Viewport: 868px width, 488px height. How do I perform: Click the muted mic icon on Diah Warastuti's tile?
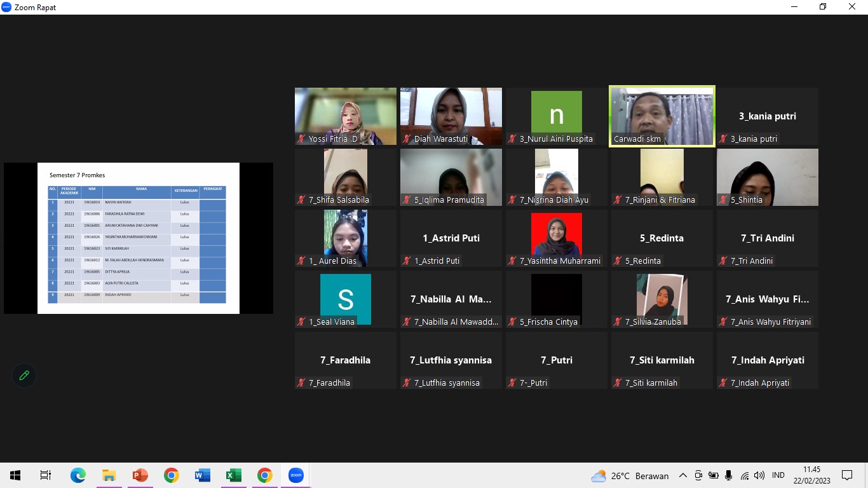pyautogui.click(x=407, y=139)
